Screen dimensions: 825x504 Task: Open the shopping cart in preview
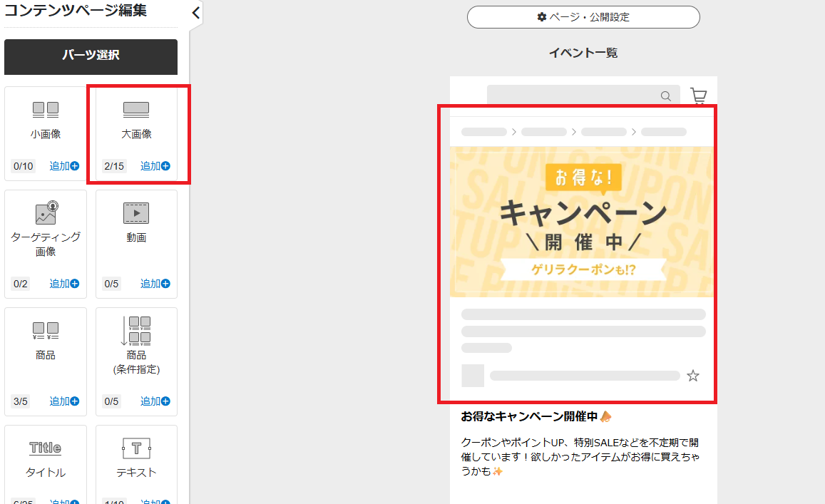pos(698,97)
